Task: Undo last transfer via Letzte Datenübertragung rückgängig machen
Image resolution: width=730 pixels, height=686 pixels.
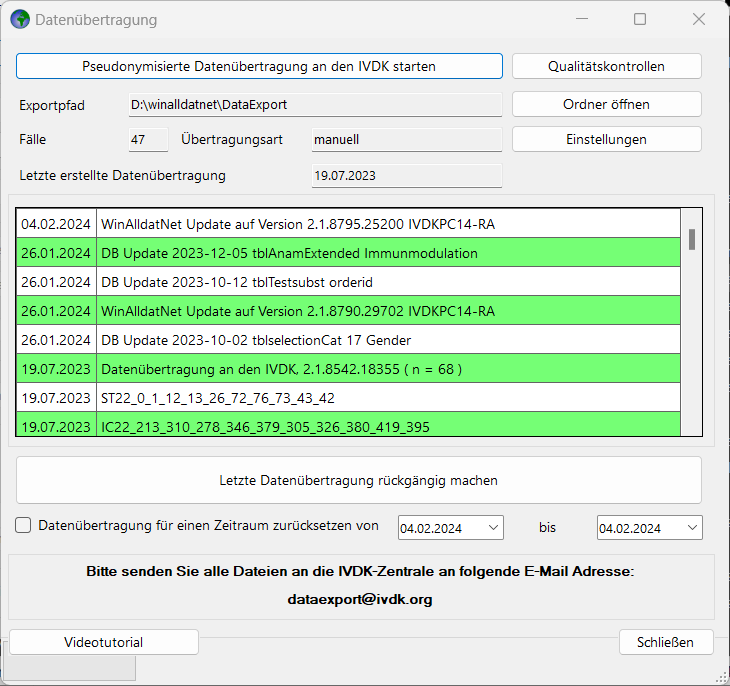Action: click(358, 480)
